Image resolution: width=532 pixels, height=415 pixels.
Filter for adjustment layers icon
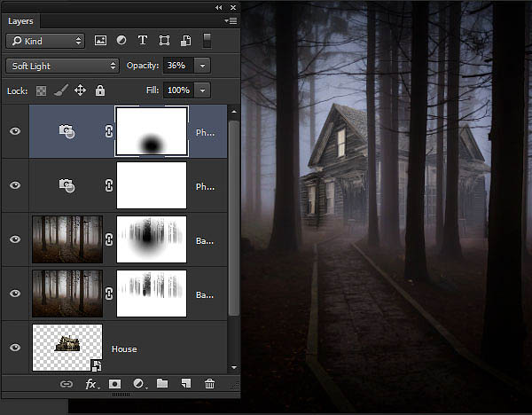click(x=121, y=41)
